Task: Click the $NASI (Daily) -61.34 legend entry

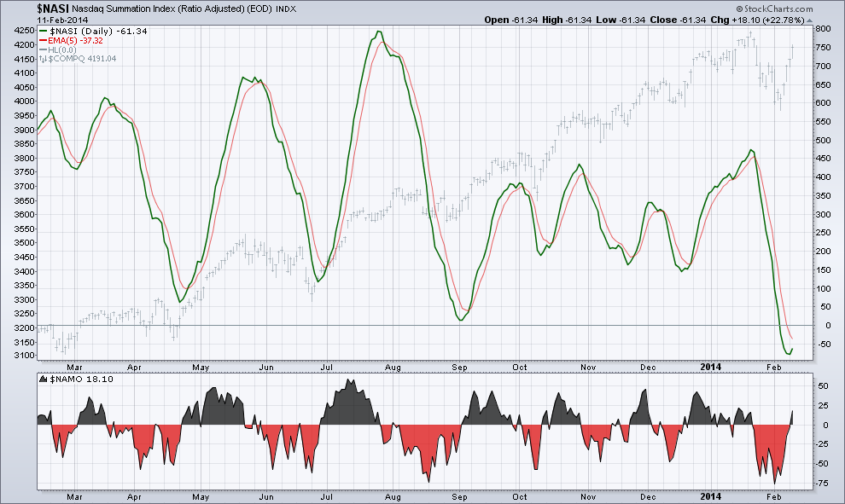Action: (x=97, y=32)
